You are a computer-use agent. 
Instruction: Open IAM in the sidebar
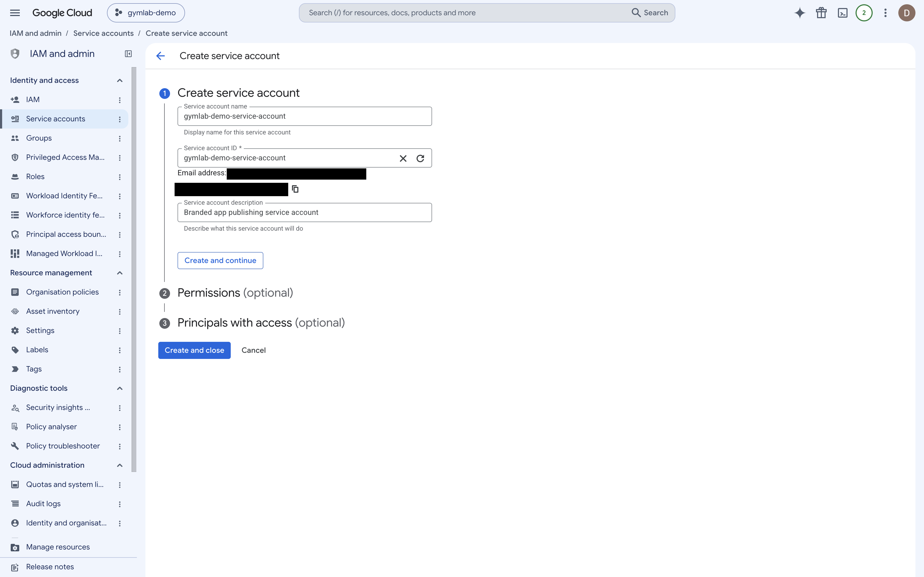(64, 100)
